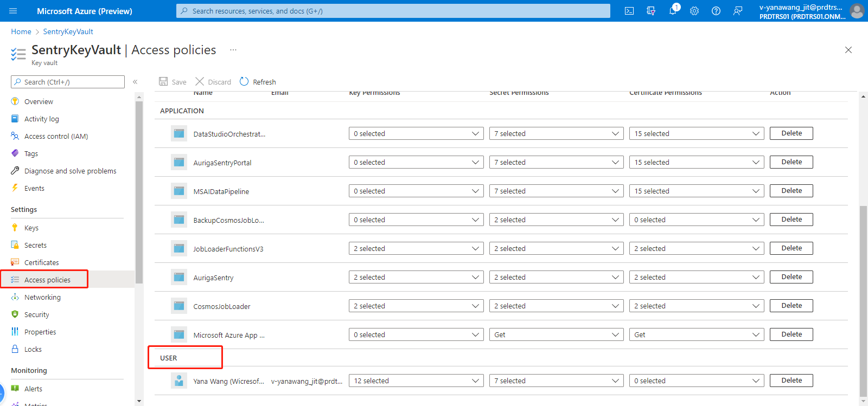
Task: Click the Certificates icon in sidebar
Action: [15, 262]
